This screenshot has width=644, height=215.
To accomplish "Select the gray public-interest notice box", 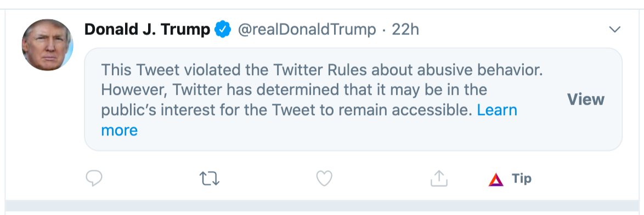I will click(353, 99).
